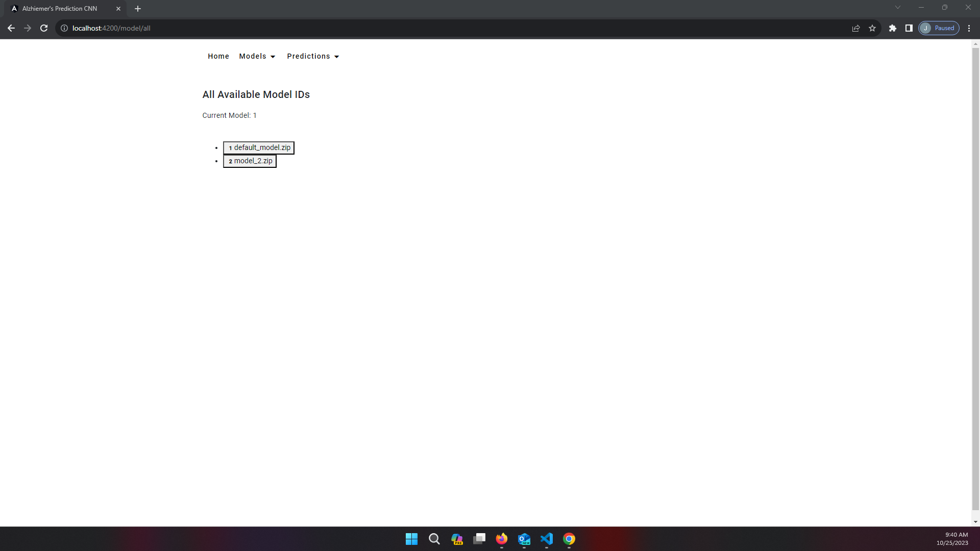Open the browser extensions puzzle icon
This screenshot has height=551, width=980.
(x=893, y=28)
